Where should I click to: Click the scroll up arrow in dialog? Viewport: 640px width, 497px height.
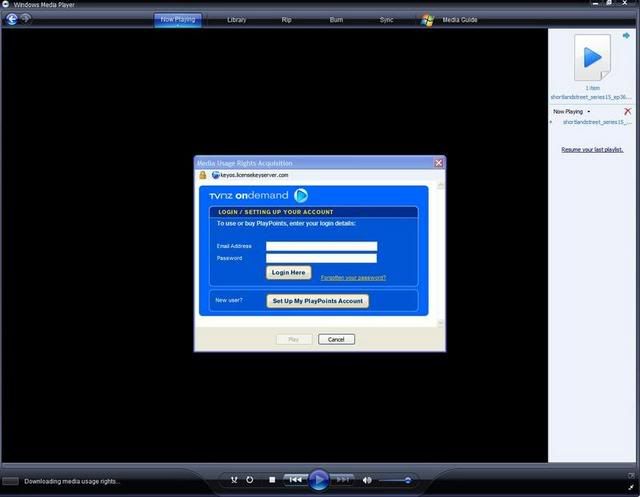(440, 186)
